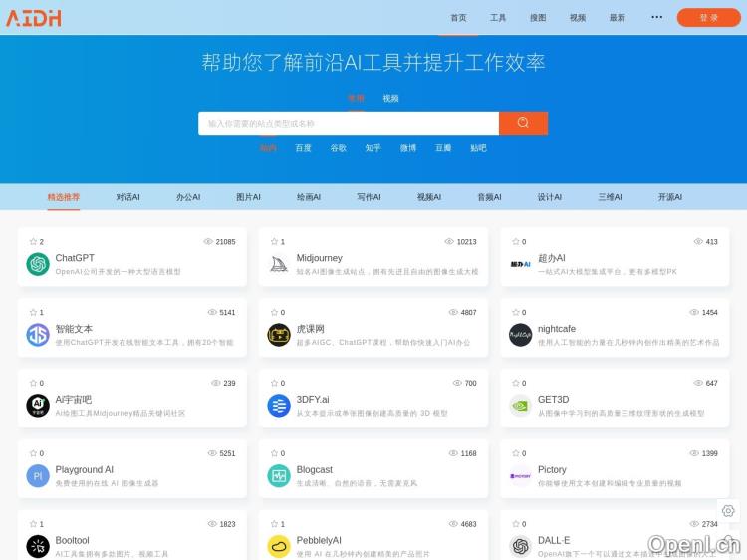Screen dimensions: 747x560
Task: Switch to 音频AI category tab
Action: click(489, 197)
